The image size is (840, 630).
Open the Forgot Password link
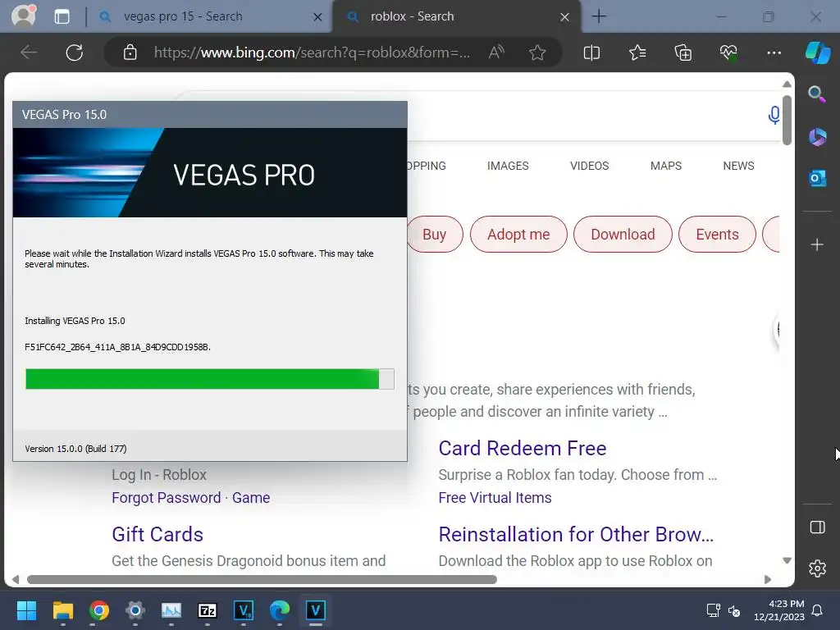point(166,498)
